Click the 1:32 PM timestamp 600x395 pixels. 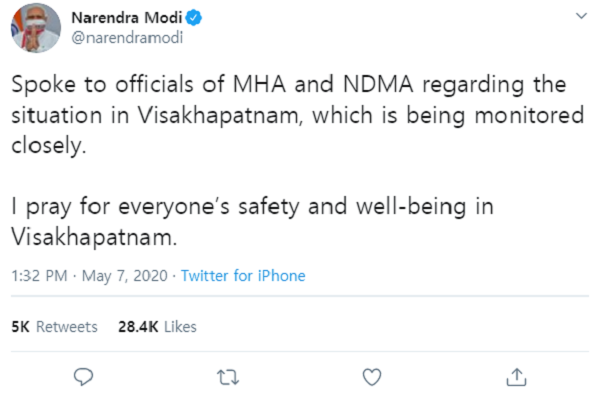coord(39,276)
